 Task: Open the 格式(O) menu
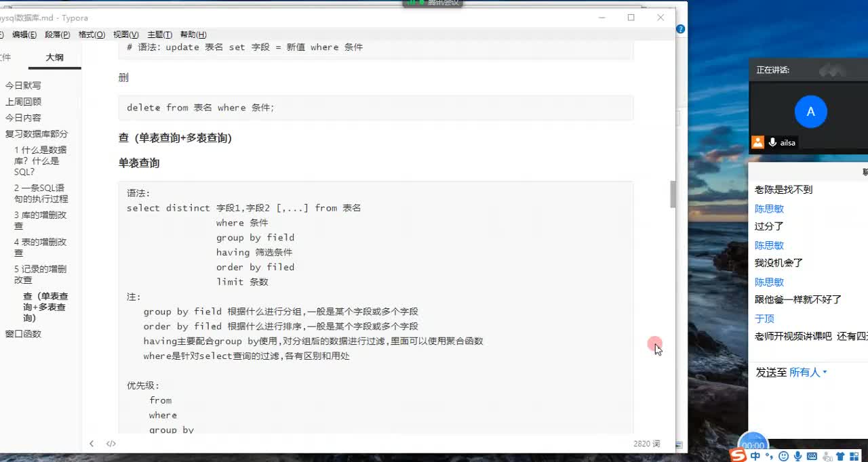pyautogui.click(x=92, y=35)
